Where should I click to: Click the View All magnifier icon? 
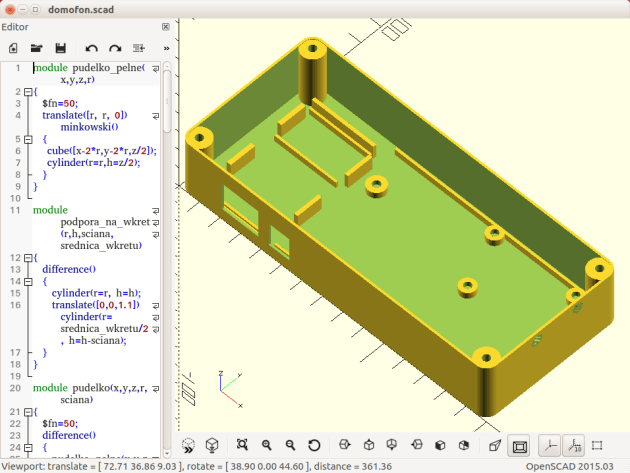(x=242, y=445)
